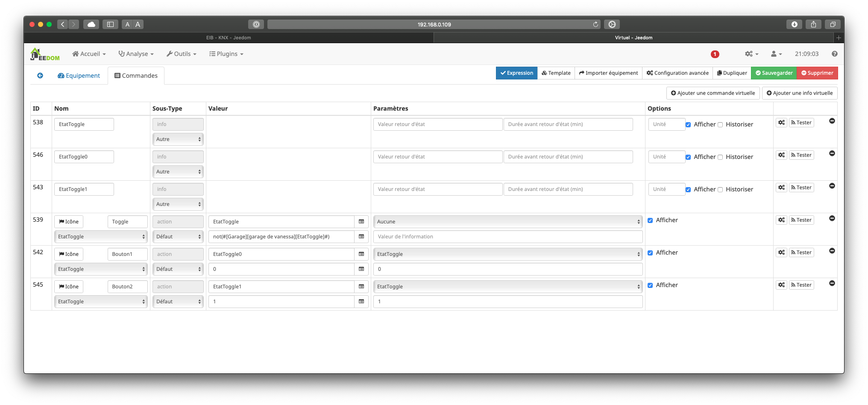Toggle Afficher checkbox for row 546

tap(688, 157)
